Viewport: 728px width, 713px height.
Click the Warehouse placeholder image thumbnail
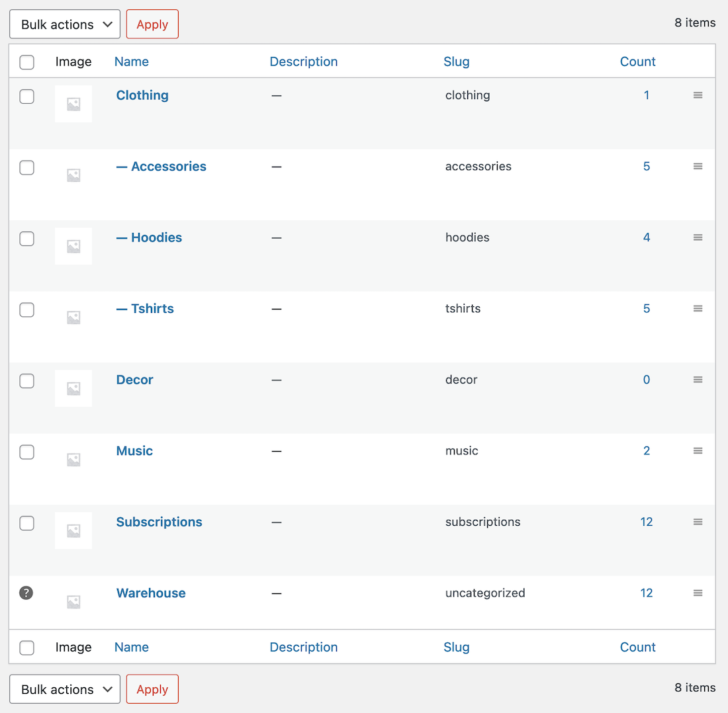(x=73, y=601)
